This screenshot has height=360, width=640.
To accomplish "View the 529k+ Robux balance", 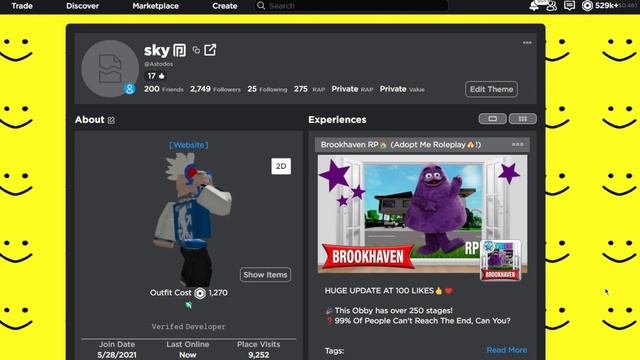I will click(x=607, y=5).
